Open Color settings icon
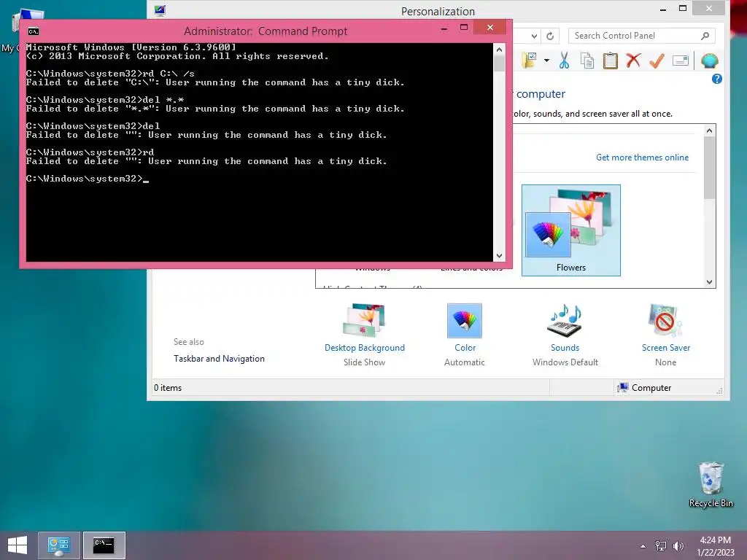Screen dimensions: 747x560 [465, 321]
